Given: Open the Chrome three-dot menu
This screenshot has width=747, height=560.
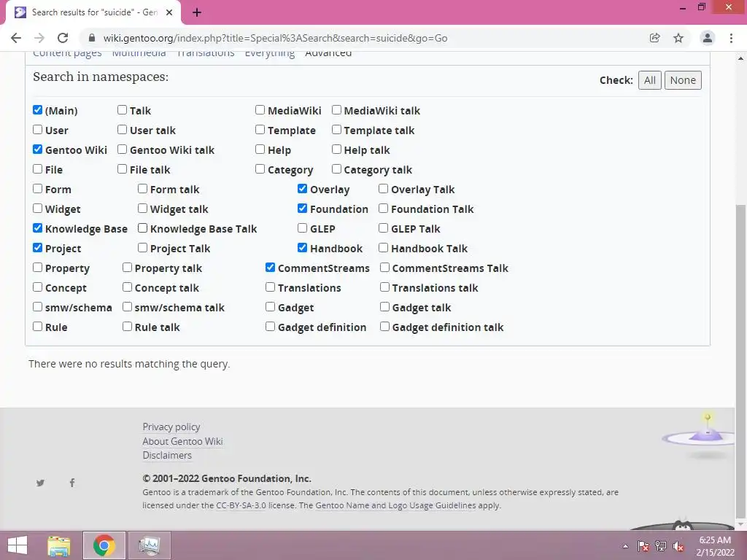Looking at the screenshot, I should [x=731, y=38].
